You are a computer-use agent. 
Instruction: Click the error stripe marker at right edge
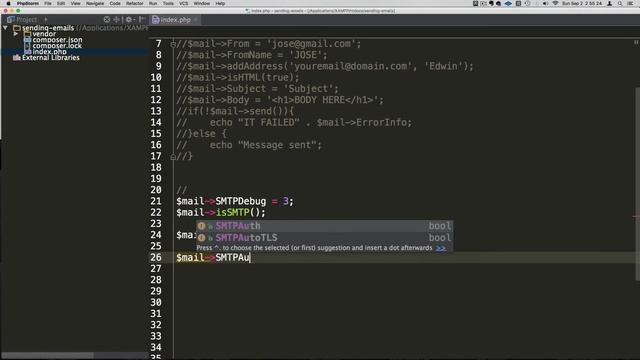636,217
